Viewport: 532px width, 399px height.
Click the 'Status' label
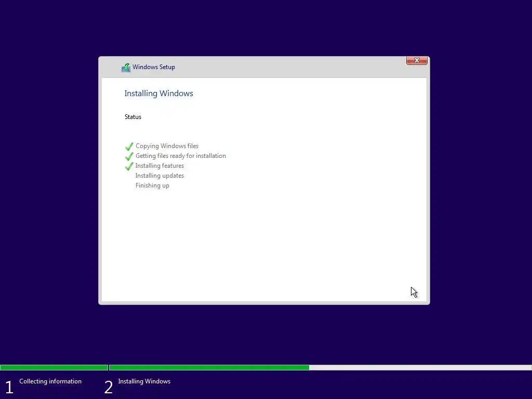click(132, 117)
